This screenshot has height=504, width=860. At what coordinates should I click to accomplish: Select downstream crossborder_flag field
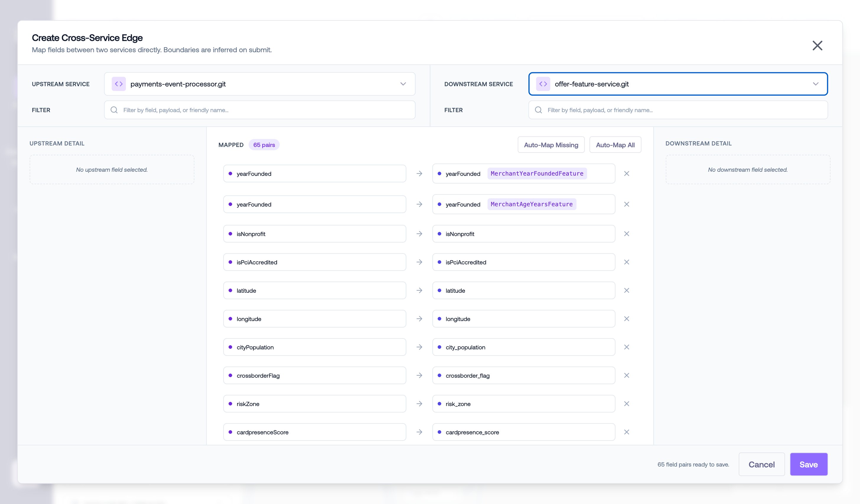pos(524,375)
